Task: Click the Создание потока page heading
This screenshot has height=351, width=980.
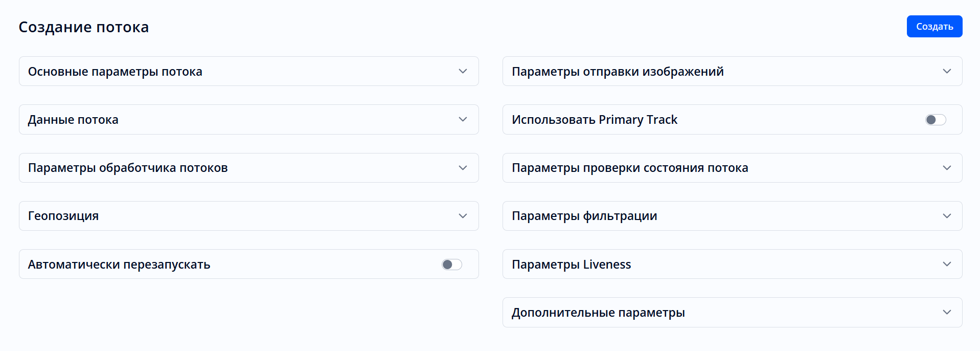Action: (84, 27)
